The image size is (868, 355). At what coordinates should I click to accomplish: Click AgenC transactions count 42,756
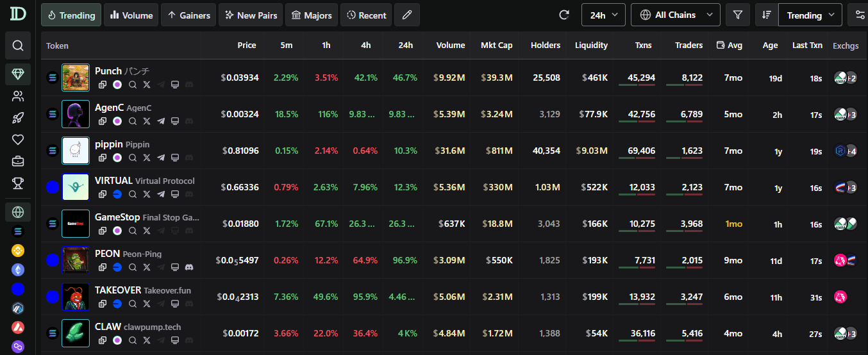[x=642, y=114]
